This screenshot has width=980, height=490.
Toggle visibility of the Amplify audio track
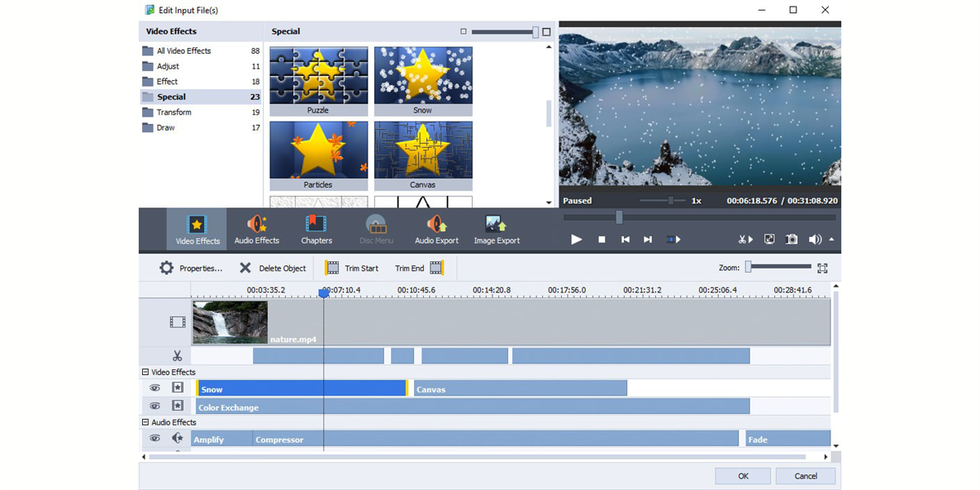coord(154,439)
